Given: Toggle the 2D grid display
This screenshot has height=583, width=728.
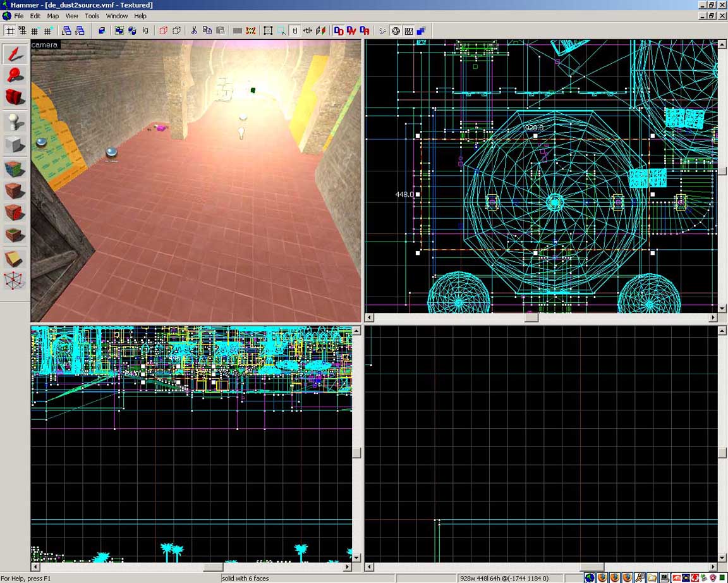Looking at the screenshot, I should coord(9,30).
